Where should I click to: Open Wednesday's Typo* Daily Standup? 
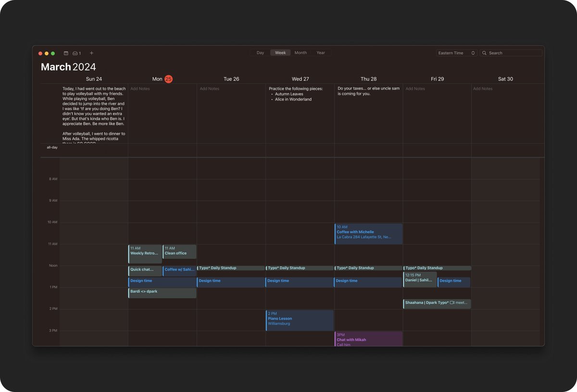coord(300,268)
